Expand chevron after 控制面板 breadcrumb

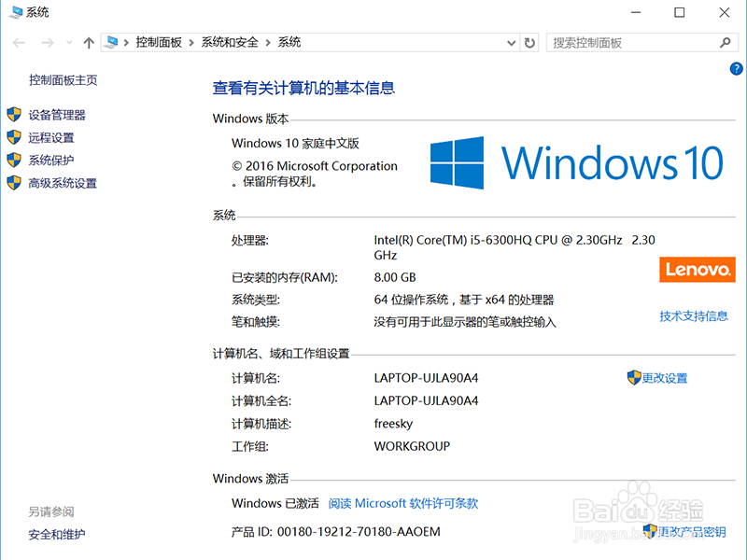[x=191, y=43]
